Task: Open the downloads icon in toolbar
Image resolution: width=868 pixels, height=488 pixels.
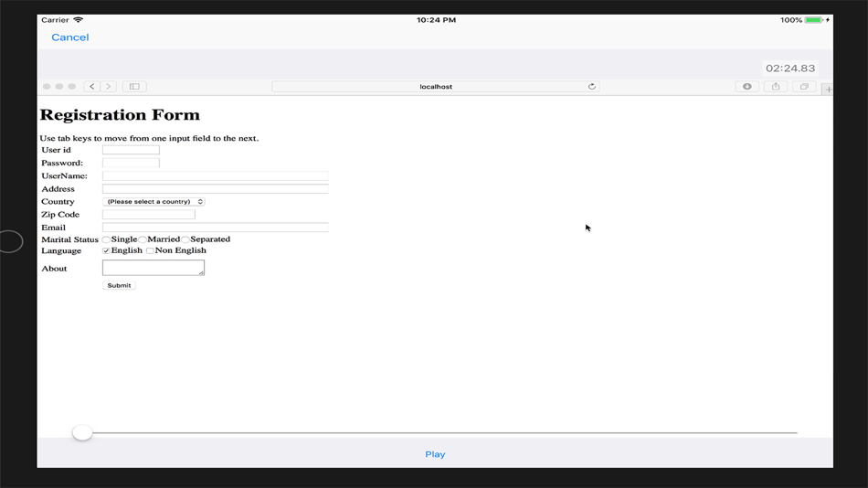Action: (747, 87)
